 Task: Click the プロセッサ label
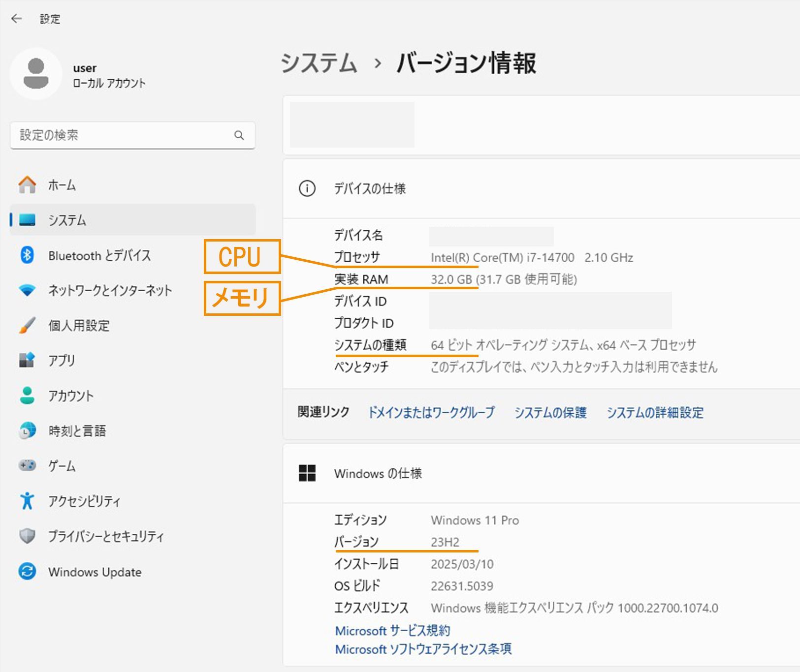[357, 257]
